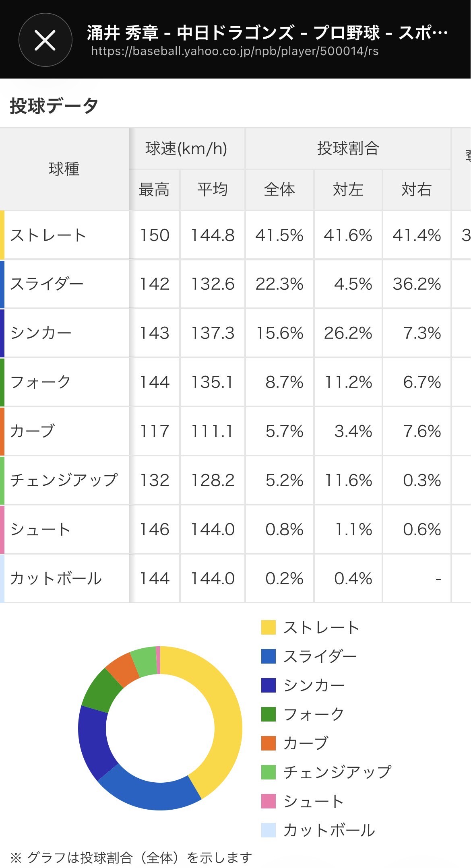471x868 pixels.
Task: Click green フォーク legend swatch
Action: pos(268,714)
